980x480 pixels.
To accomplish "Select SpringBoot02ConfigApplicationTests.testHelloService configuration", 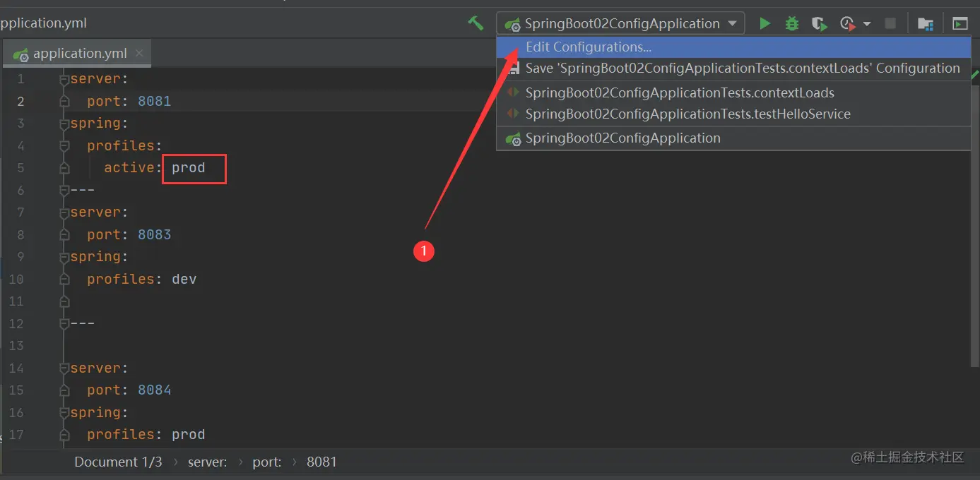I will [x=733, y=114].
